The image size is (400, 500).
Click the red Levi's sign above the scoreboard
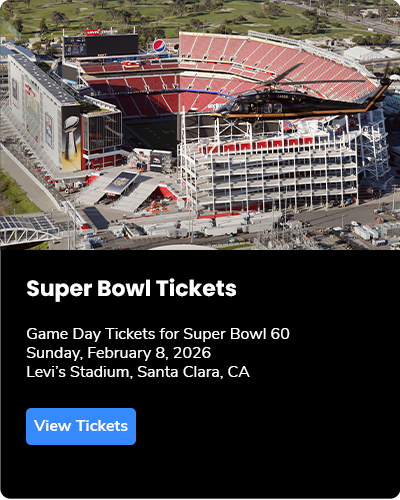[93, 32]
